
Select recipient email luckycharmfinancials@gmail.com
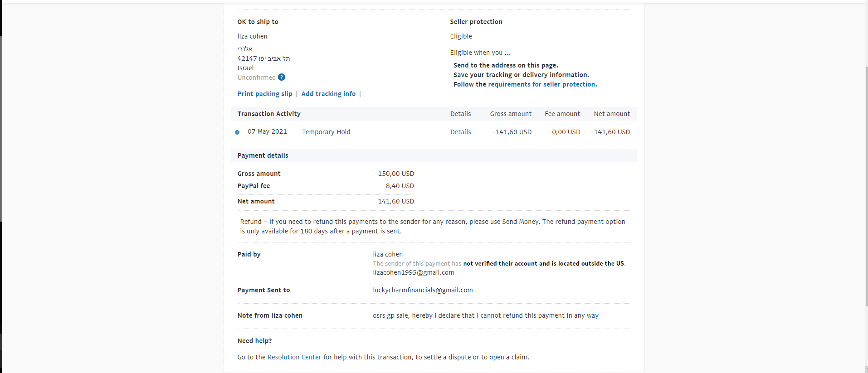pos(423,290)
